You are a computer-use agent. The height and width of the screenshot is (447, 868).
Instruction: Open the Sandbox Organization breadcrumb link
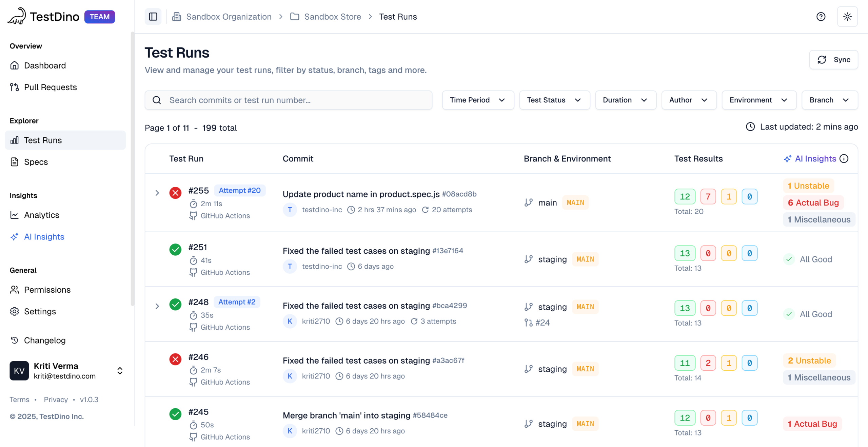pos(229,17)
